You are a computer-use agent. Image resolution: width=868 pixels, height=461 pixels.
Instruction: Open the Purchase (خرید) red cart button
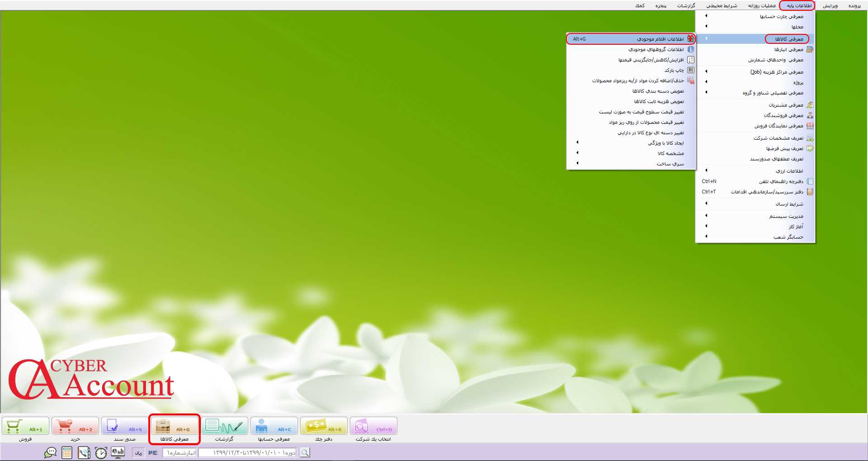coord(75,426)
